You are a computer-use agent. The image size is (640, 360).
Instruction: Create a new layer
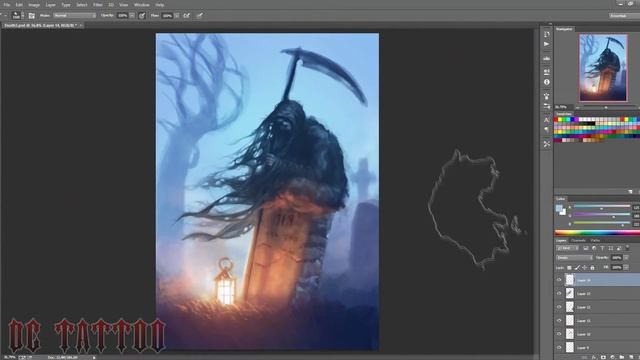point(631,357)
